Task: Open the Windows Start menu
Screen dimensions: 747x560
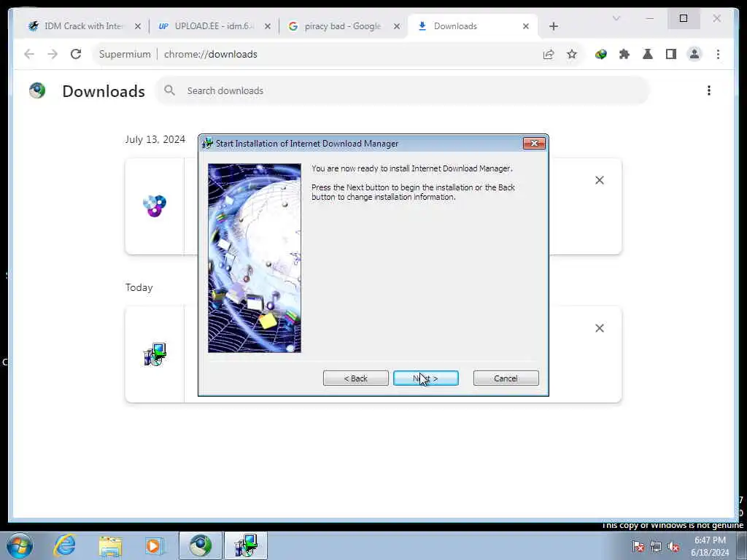Action: [20, 545]
